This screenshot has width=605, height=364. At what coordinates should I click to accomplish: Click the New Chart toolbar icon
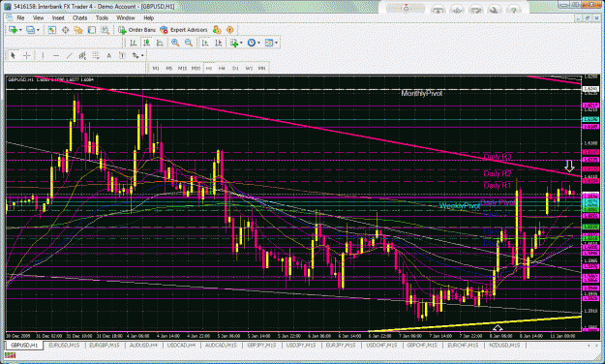pyautogui.click(x=13, y=30)
